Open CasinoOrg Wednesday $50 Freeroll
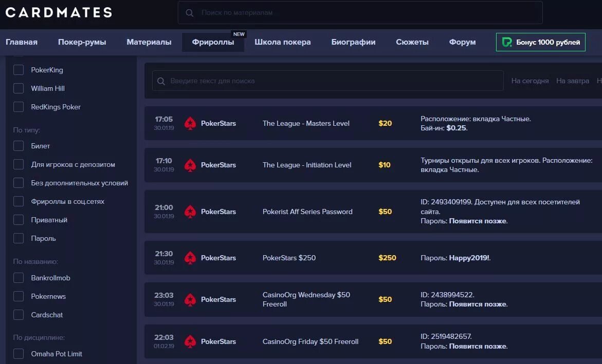602x364 pixels. (306, 299)
